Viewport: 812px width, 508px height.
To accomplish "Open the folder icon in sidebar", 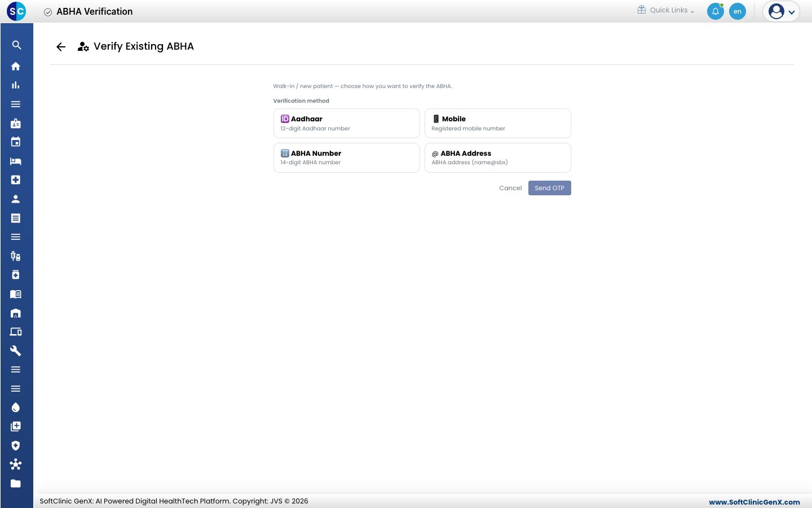I will (x=16, y=483).
